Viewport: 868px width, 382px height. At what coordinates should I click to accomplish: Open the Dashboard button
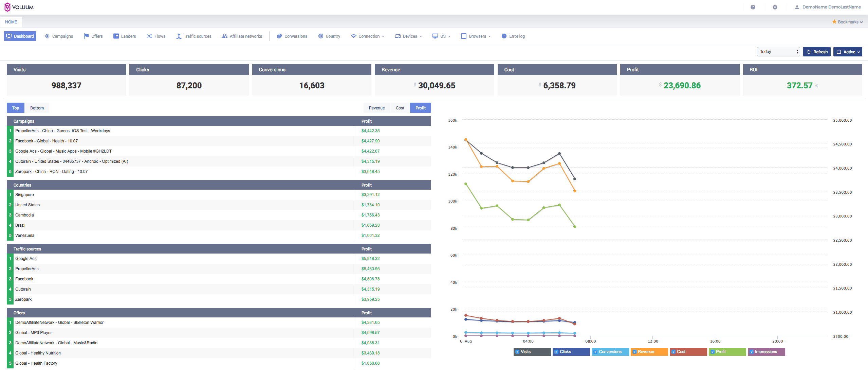coord(20,36)
